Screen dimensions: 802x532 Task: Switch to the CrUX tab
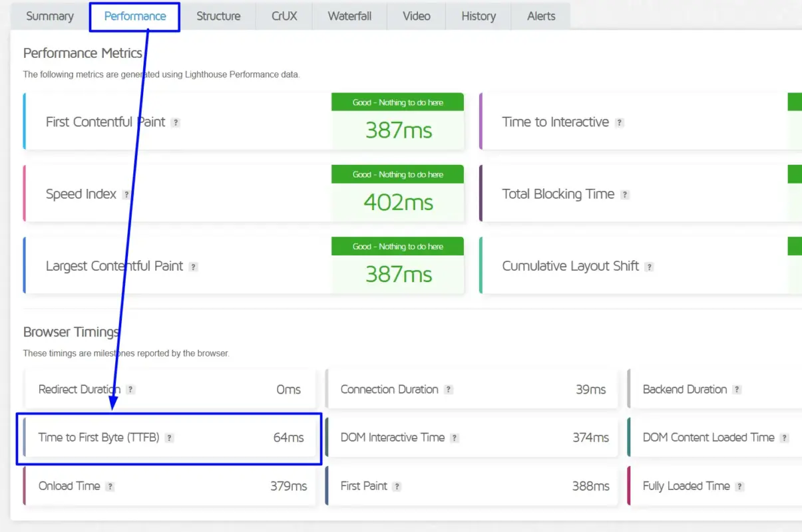[x=284, y=17]
